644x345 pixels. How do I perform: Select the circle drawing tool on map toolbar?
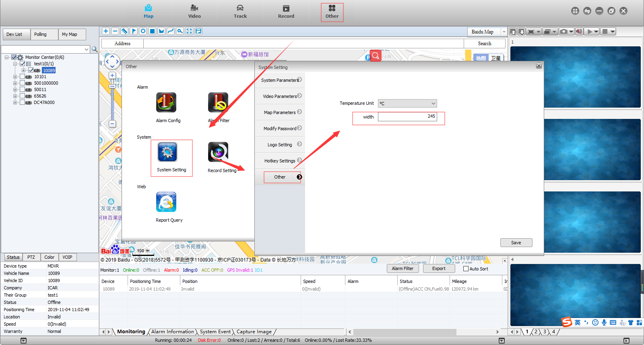click(x=143, y=31)
